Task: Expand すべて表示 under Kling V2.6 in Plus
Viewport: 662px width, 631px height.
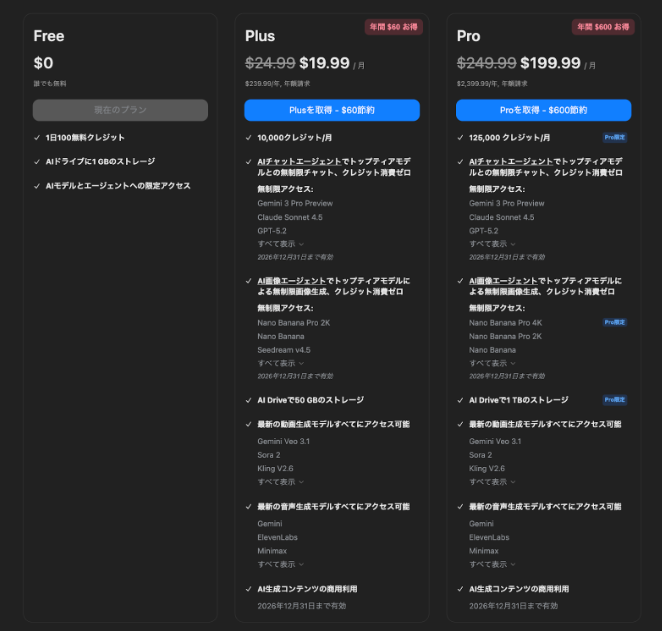Action: [x=281, y=482]
